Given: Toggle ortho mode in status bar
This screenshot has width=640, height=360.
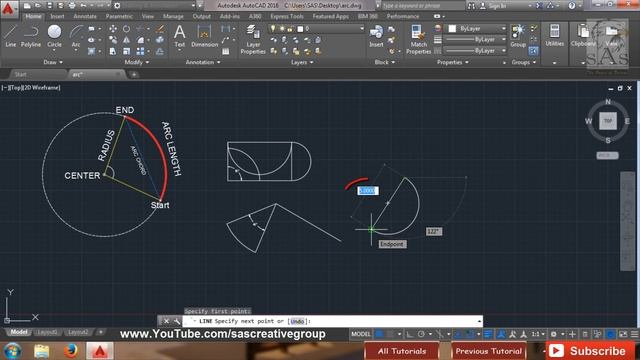Looking at the screenshot, I should pyautogui.click(x=409, y=334).
